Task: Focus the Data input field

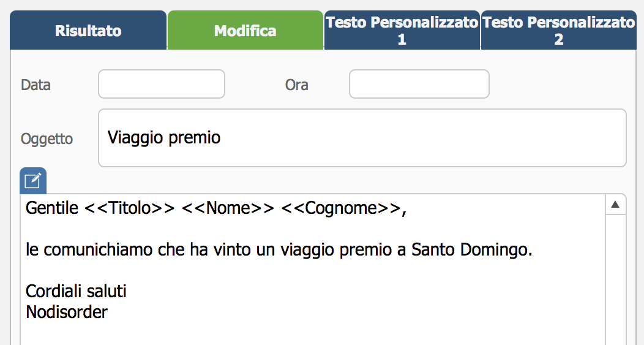Action: click(x=162, y=84)
